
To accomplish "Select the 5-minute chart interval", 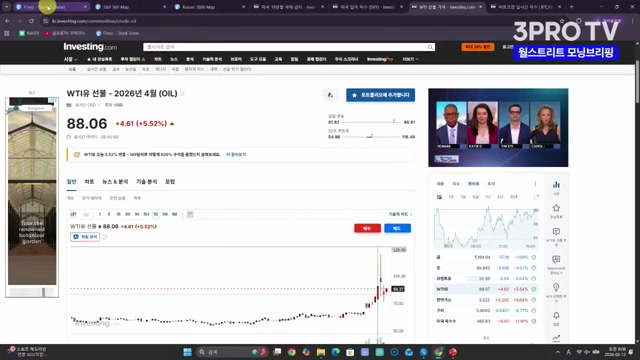I will (109, 214).
